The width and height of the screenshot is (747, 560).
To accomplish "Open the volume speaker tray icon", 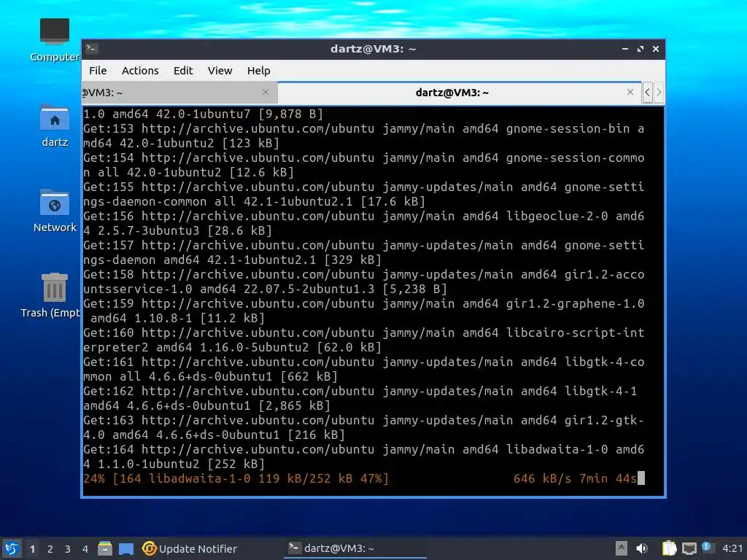I will pos(642,548).
